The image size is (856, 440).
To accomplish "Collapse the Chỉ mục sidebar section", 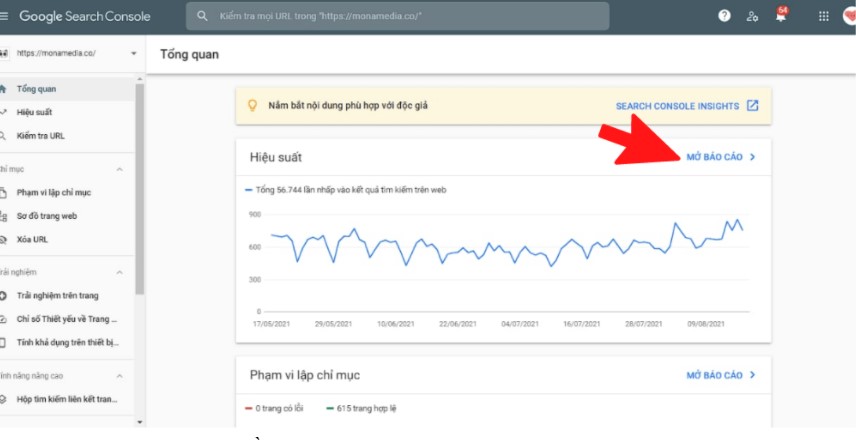I will coord(120,169).
